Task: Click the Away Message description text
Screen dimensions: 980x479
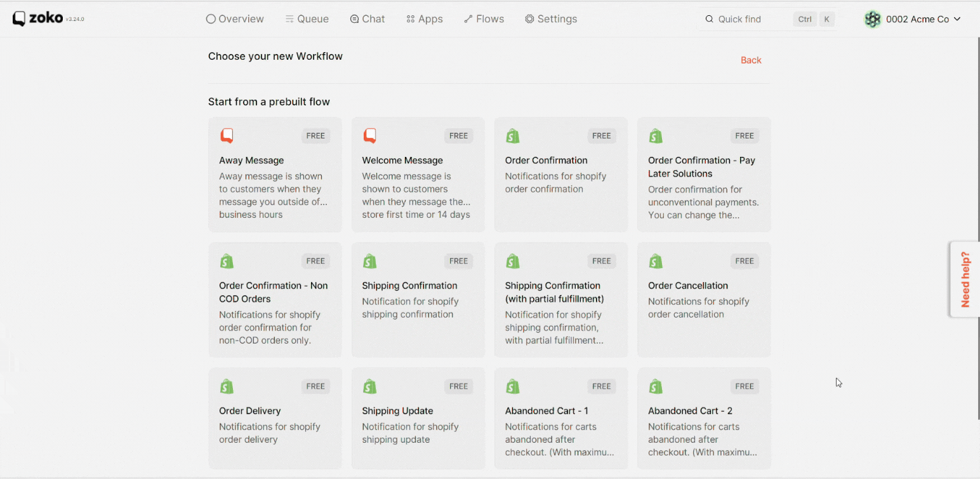Action: coord(274,196)
